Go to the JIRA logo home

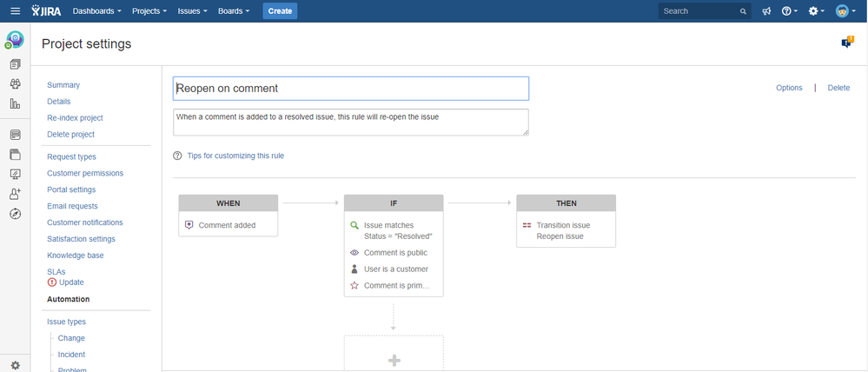pyautogui.click(x=47, y=11)
